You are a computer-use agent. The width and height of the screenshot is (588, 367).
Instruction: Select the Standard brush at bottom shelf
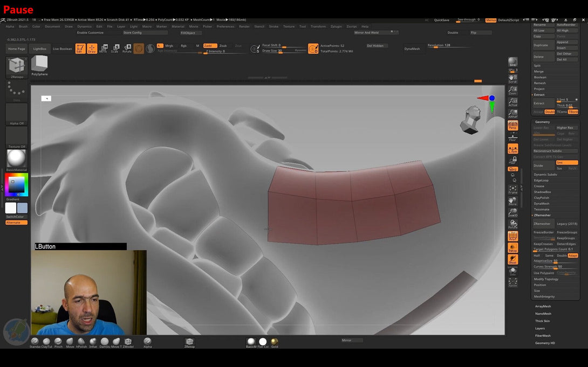click(x=35, y=342)
